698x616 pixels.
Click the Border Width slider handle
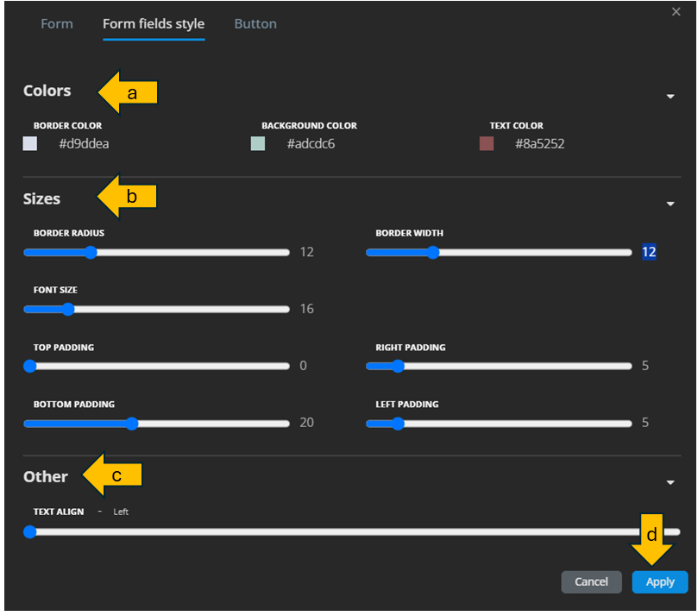click(433, 253)
